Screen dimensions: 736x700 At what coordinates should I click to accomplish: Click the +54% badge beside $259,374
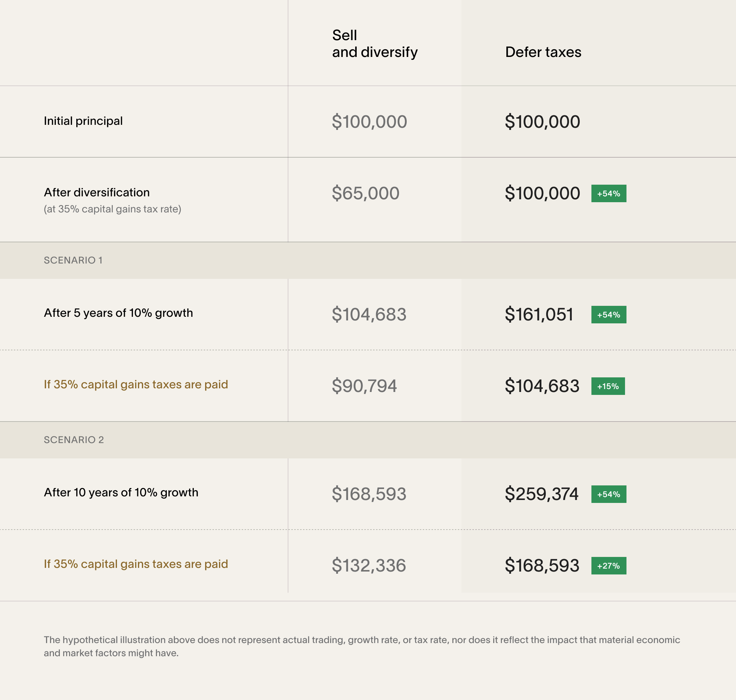[x=608, y=495]
